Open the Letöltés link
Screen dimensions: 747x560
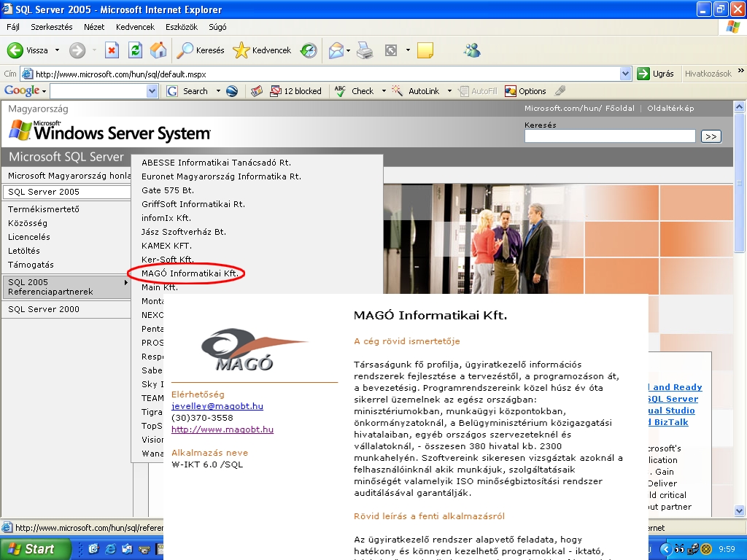click(x=24, y=251)
